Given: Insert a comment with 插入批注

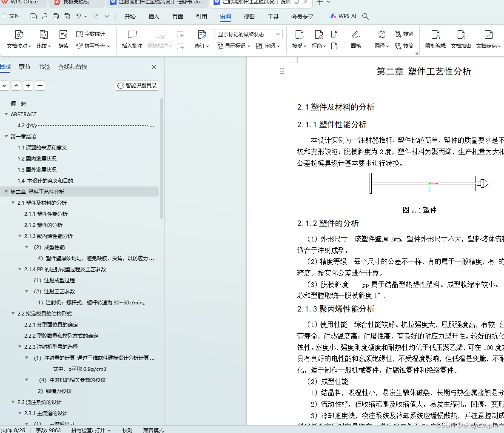Looking at the screenshot, I should click(x=132, y=39).
